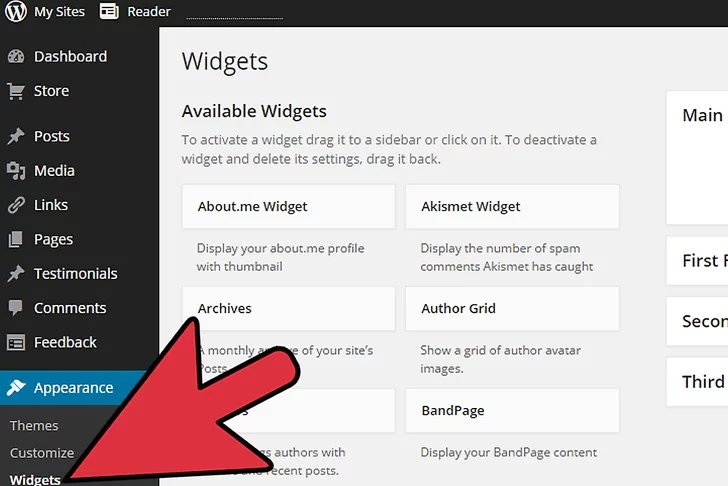Select Themes under Appearance
Viewport: 728px width, 486px height.
pyautogui.click(x=34, y=426)
